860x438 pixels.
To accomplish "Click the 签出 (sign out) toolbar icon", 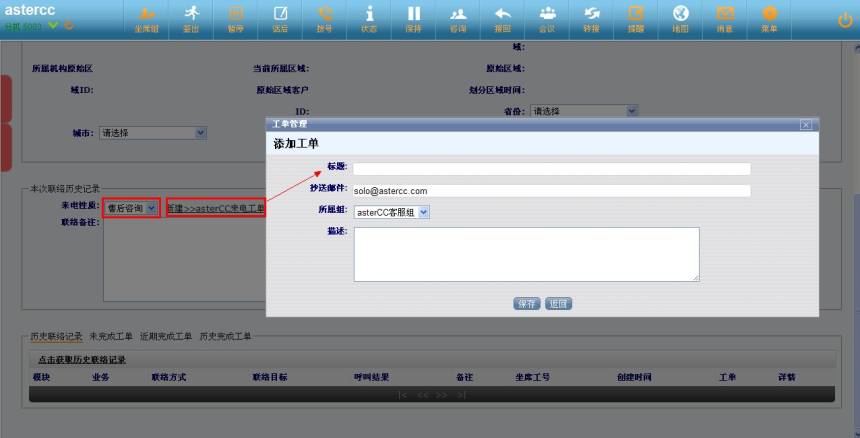I will tap(191, 17).
